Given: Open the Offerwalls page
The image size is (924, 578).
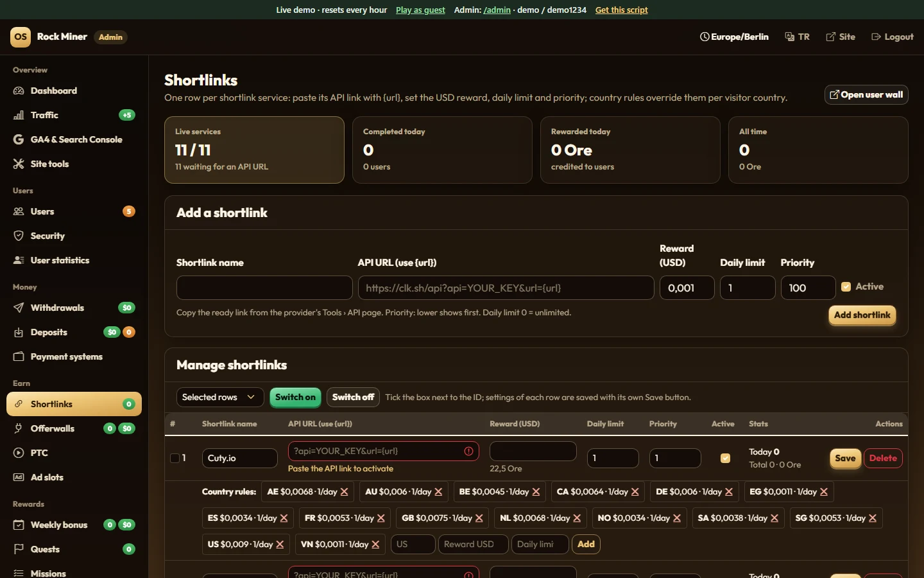Looking at the screenshot, I should point(74,428).
